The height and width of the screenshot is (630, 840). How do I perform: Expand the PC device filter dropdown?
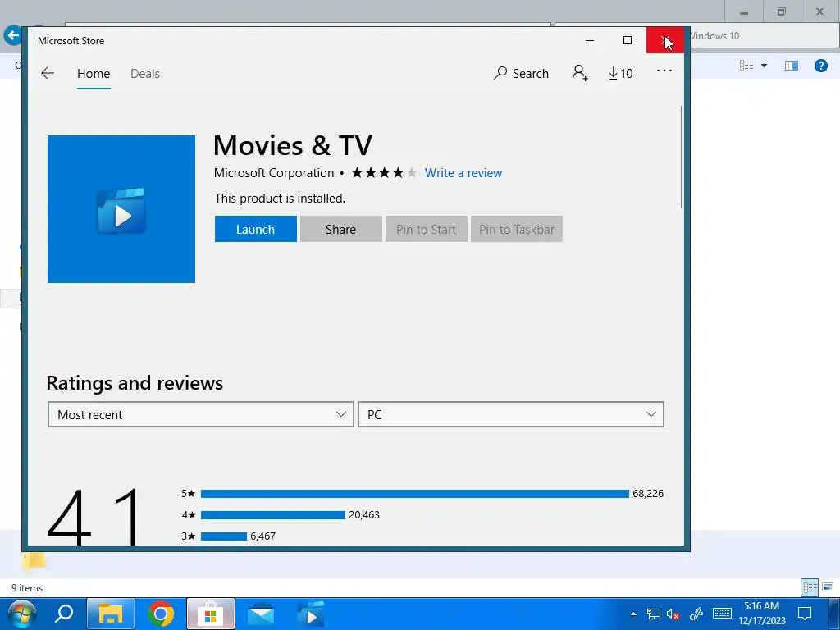tap(510, 414)
